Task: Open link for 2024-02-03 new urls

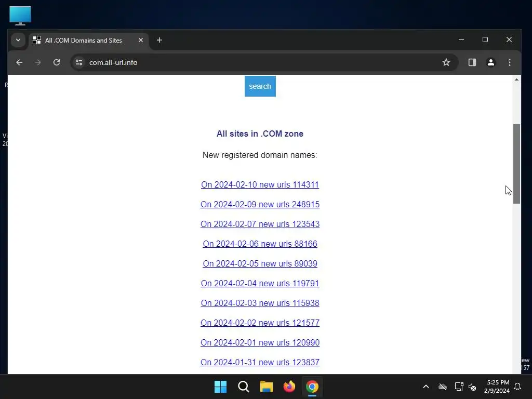Action: coord(260,303)
